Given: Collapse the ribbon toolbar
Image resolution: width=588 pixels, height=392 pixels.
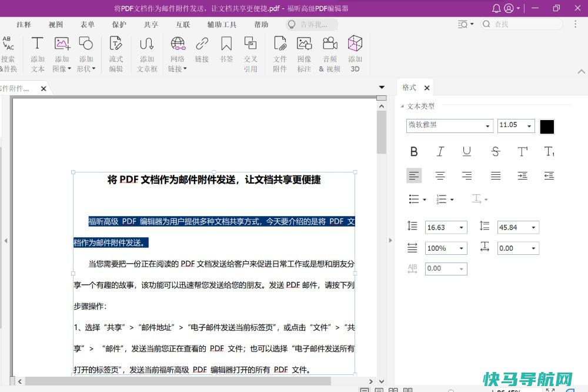Looking at the screenshot, I should [582, 71].
